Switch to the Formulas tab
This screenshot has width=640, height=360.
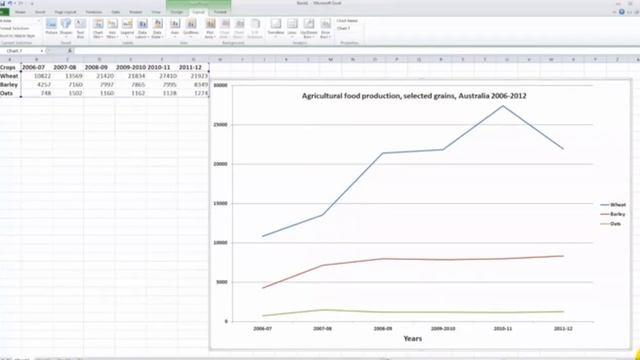point(94,12)
